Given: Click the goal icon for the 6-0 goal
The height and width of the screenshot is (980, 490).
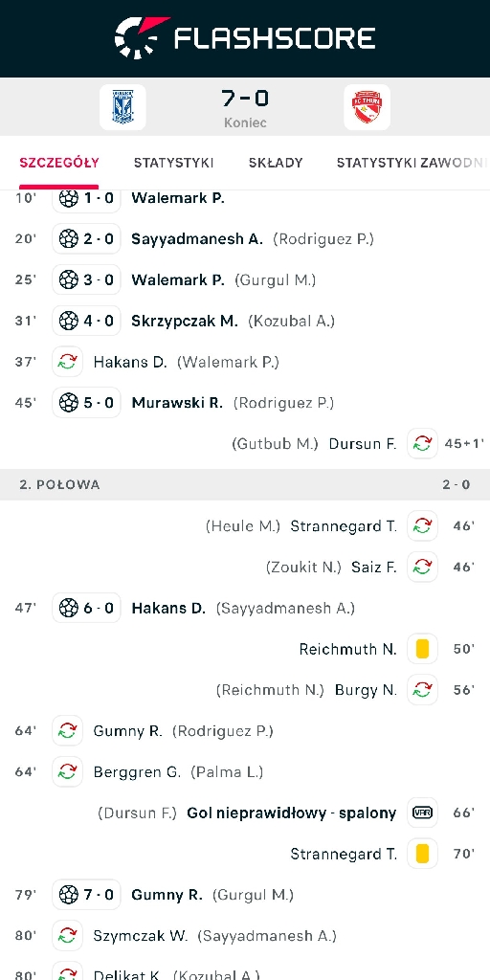Looking at the screenshot, I should click(x=69, y=608).
